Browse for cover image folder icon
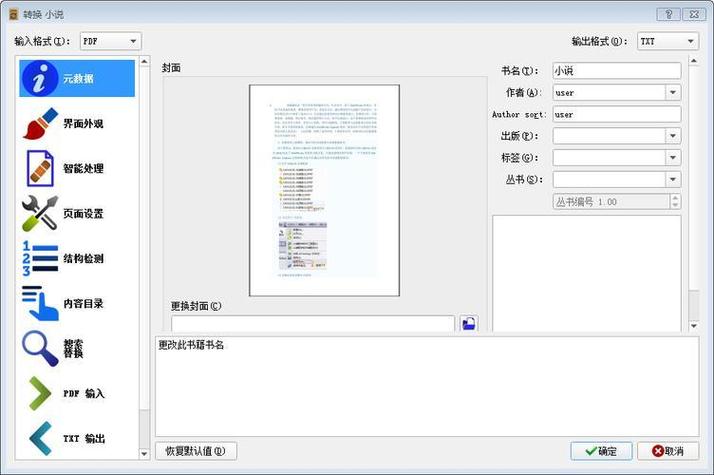Viewport: 714px width, 475px height. coord(469,324)
